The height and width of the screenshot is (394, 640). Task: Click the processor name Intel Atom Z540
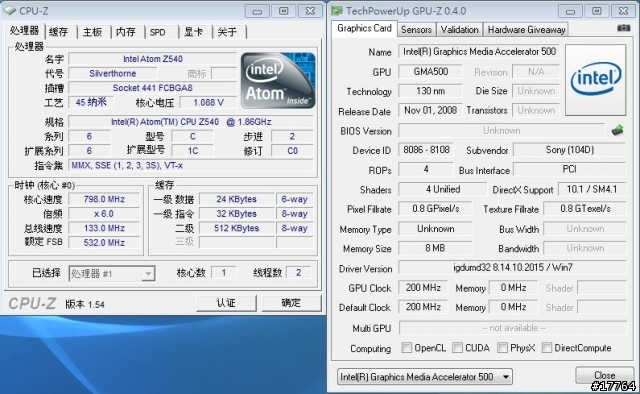pos(153,59)
